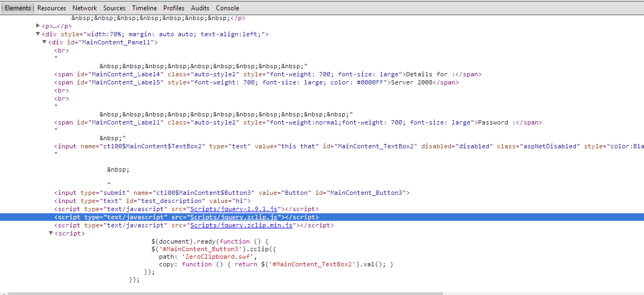Collapse the div with width:70% style
The height and width of the screenshot is (295, 644).
[x=38, y=34]
